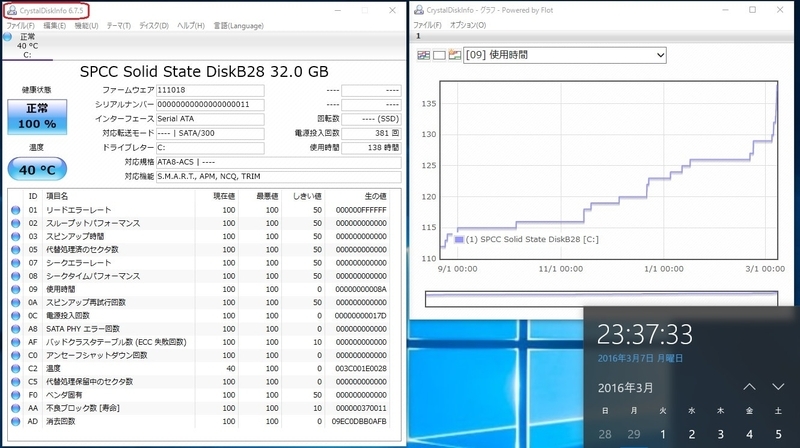Click the power-on count 381 回 field

click(x=371, y=133)
